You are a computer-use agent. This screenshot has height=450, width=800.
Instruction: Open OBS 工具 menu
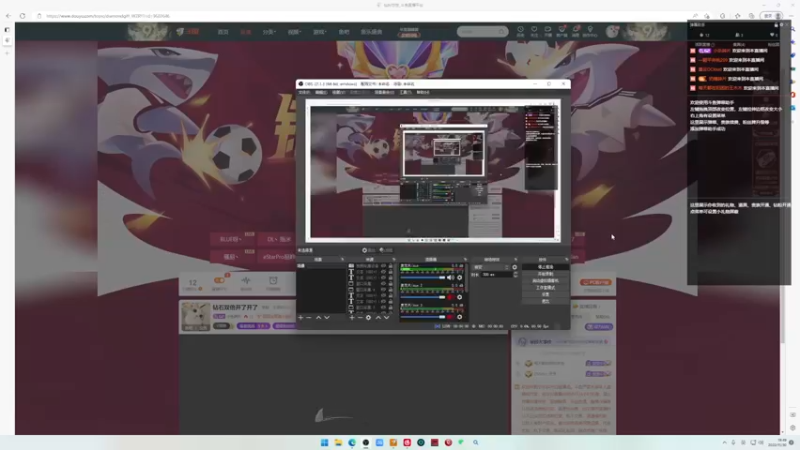coord(406,92)
